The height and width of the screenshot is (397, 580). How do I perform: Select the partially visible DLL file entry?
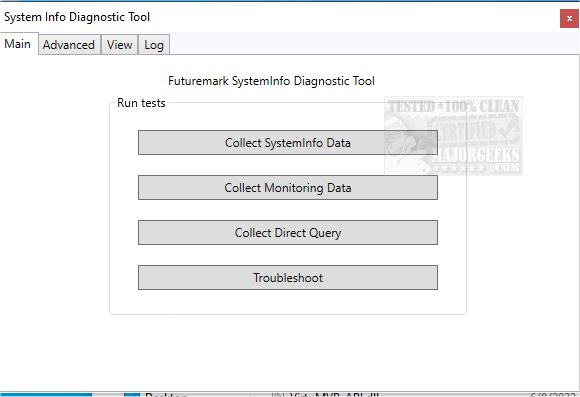pyautogui.click(x=326, y=394)
